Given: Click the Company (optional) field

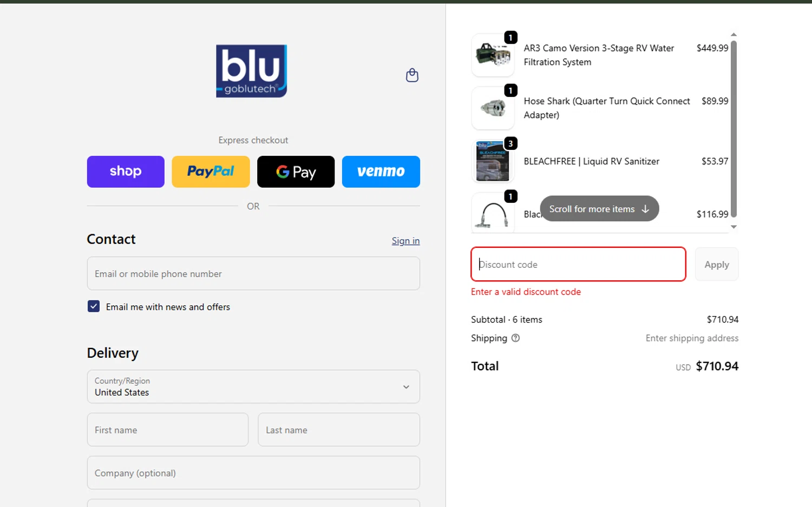Looking at the screenshot, I should (x=253, y=472).
